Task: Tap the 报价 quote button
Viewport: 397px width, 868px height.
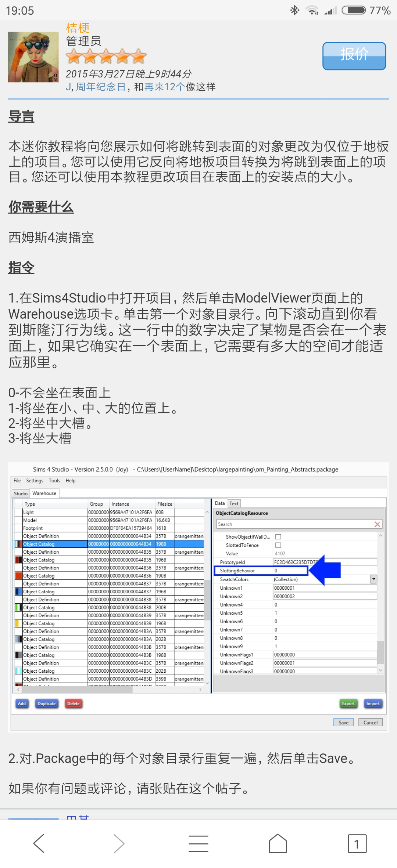Action: pos(354,56)
